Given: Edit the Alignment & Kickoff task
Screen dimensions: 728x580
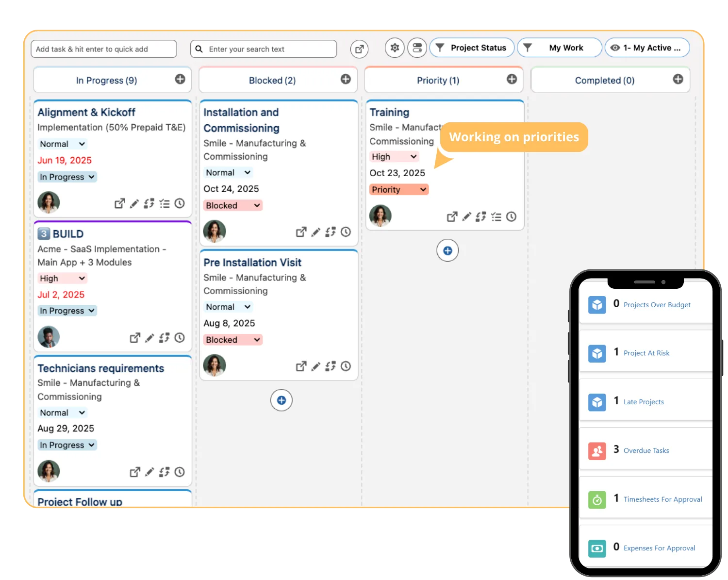Looking at the screenshot, I should pyautogui.click(x=134, y=203).
